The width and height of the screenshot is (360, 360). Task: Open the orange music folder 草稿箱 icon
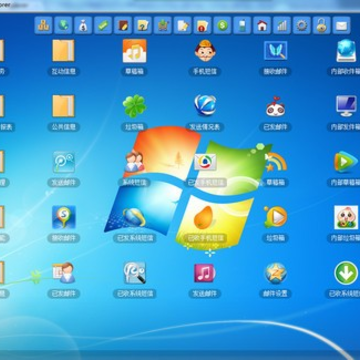click(x=134, y=51)
